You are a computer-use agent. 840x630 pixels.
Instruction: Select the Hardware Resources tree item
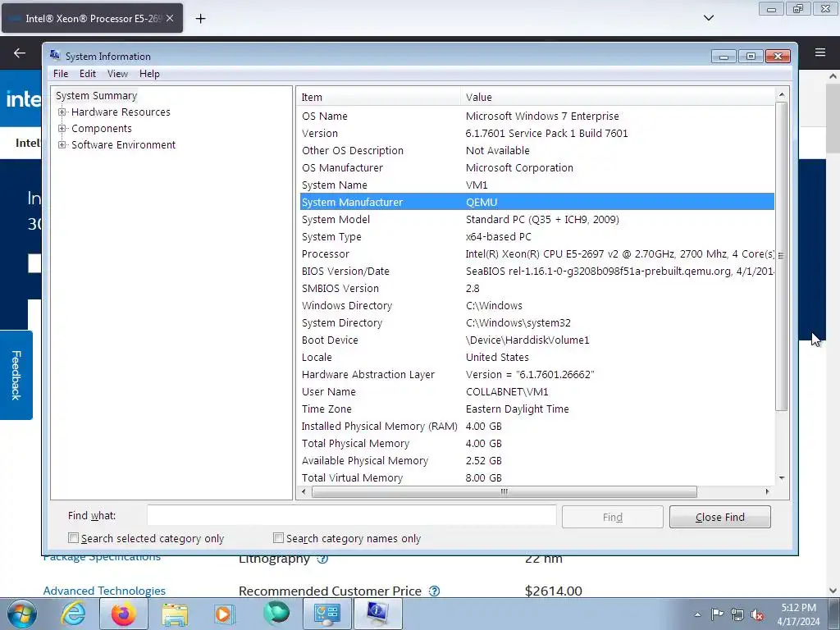pyautogui.click(x=121, y=112)
